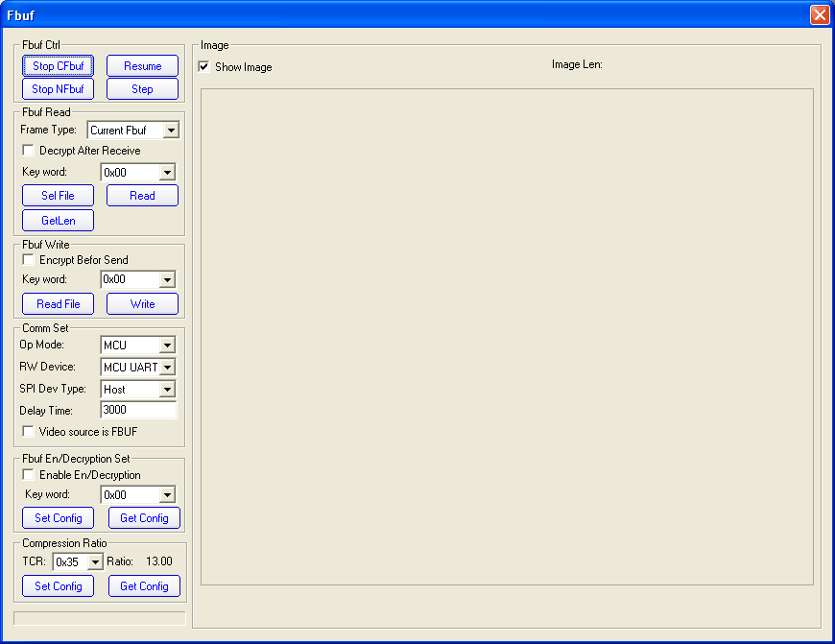Click Resume in Fbuf Ctrl
The image size is (835, 644).
(142, 66)
